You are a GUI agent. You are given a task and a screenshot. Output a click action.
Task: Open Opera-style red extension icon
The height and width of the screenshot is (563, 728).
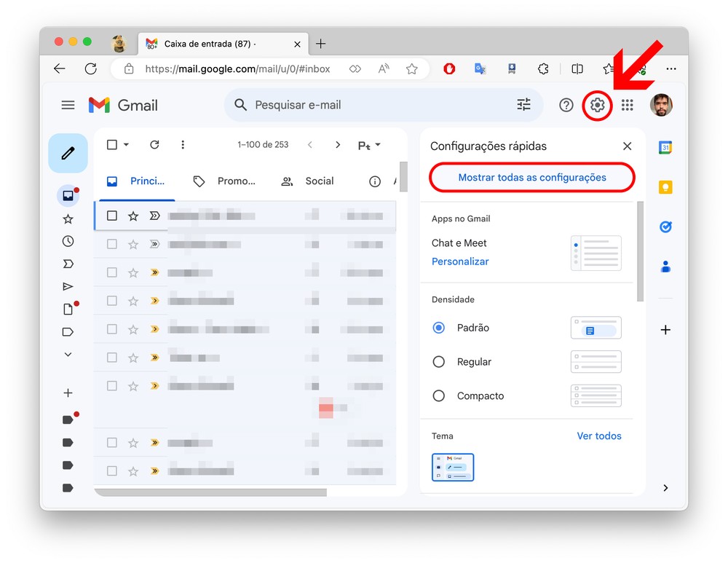449,68
